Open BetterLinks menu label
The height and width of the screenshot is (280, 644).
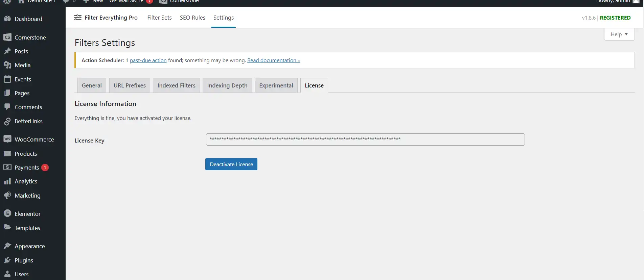[29, 121]
